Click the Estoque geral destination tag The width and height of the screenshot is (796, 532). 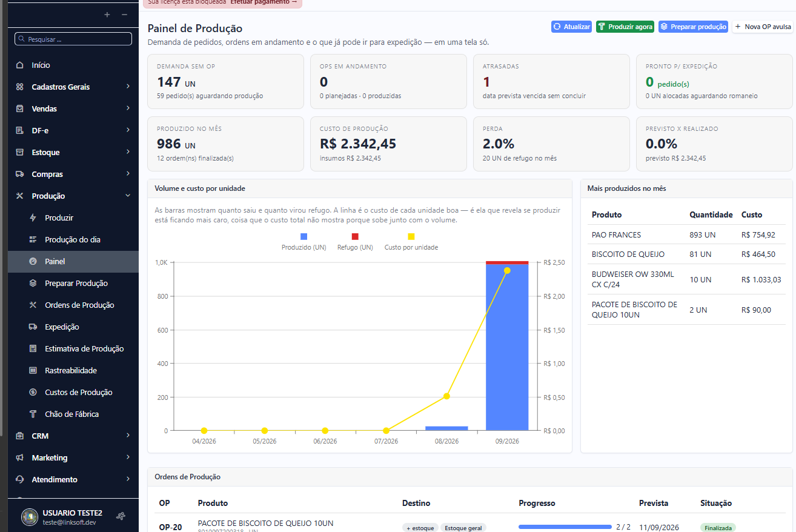coord(463,528)
